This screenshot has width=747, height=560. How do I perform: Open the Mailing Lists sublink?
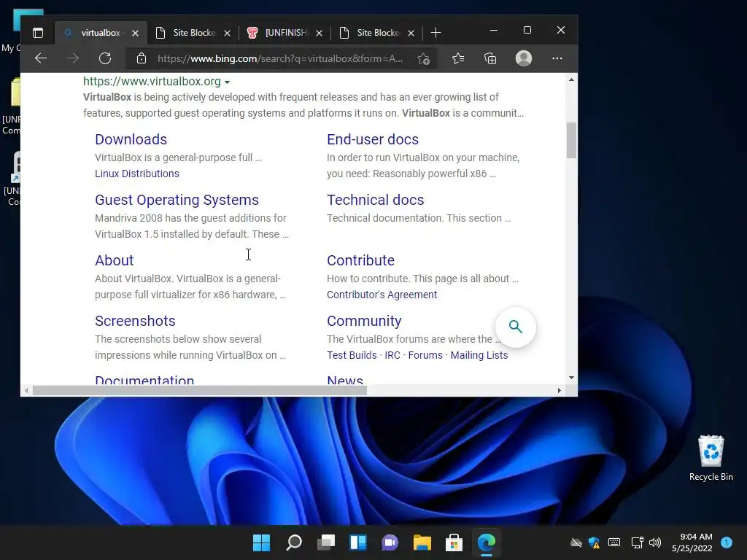[479, 355]
